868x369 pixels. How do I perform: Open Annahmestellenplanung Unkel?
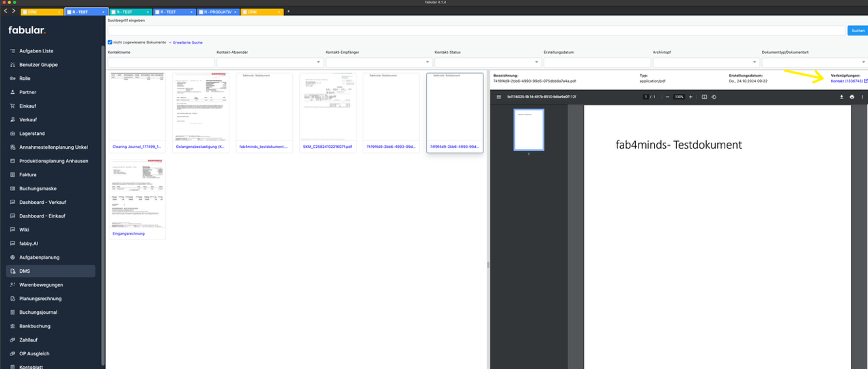coord(51,147)
